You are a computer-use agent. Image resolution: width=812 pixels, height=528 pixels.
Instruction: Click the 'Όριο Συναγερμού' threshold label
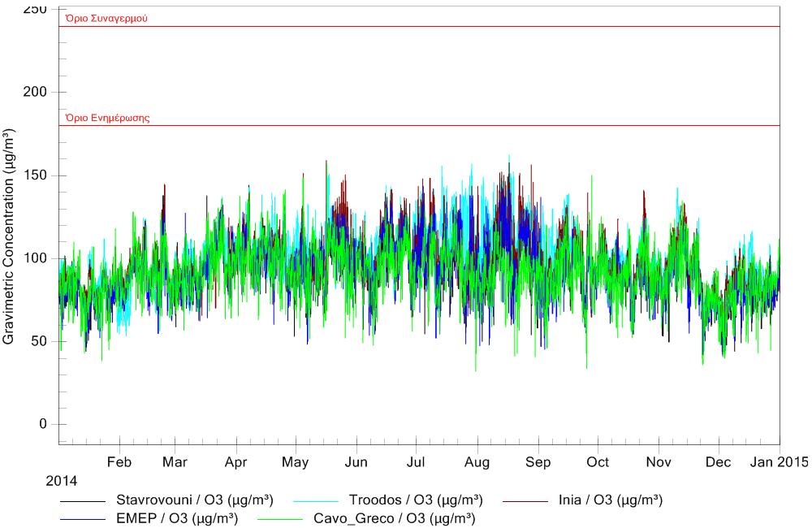(x=106, y=19)
